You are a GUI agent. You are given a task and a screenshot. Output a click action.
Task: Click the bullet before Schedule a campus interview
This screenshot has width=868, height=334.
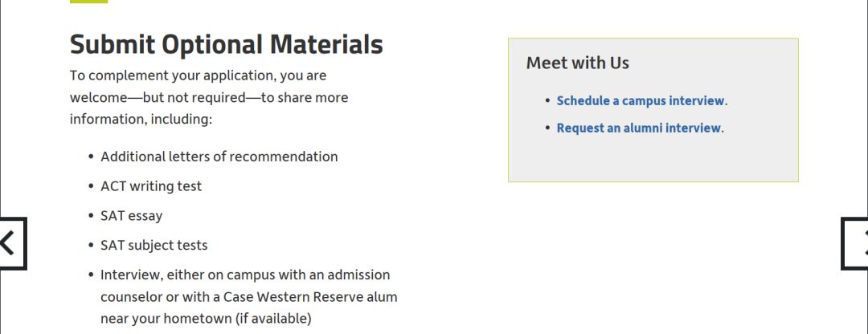[547, 100]
